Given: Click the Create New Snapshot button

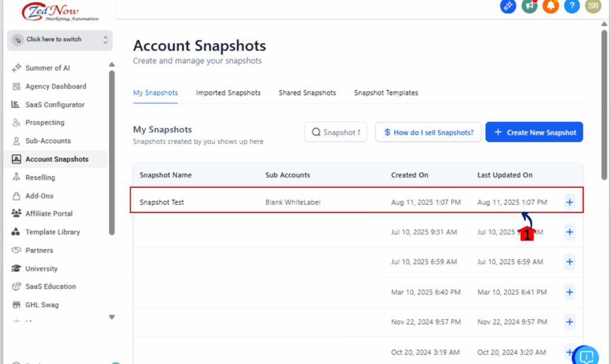Looking at the screenshot, I should [x=534, y=132].
